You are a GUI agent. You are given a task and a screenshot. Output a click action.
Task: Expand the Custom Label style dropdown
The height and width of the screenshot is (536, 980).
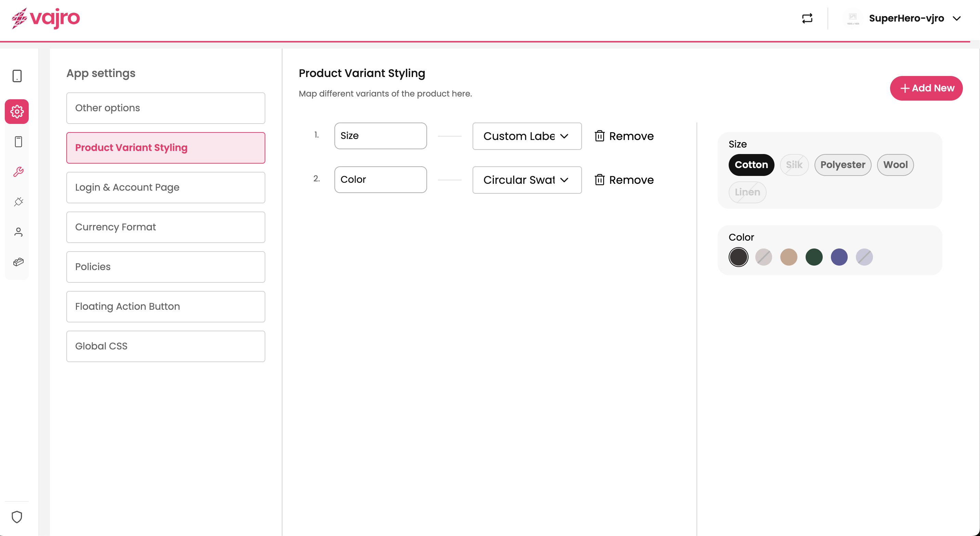pyautogui.click(x=527, y=136)
